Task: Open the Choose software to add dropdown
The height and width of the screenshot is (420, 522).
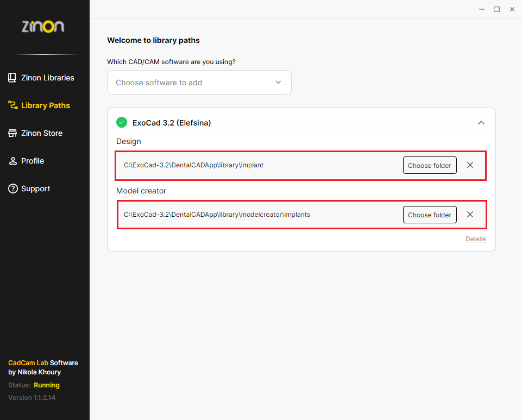Action: point(199,82)
